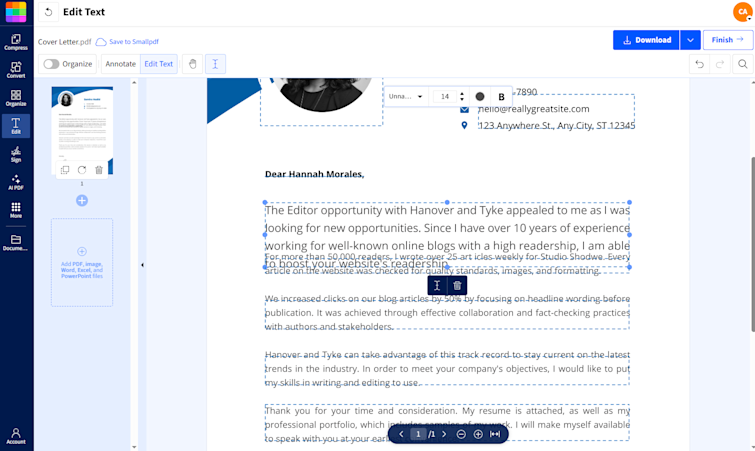Select the Edit tool in sidebar
The height and width of the screenshot is (451, 755).
[16, 126]
